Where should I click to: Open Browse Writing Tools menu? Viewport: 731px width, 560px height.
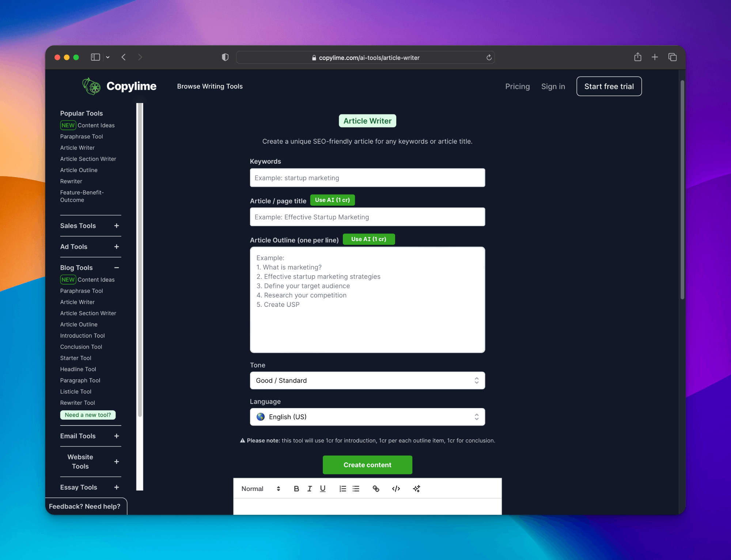coord(210,86)
